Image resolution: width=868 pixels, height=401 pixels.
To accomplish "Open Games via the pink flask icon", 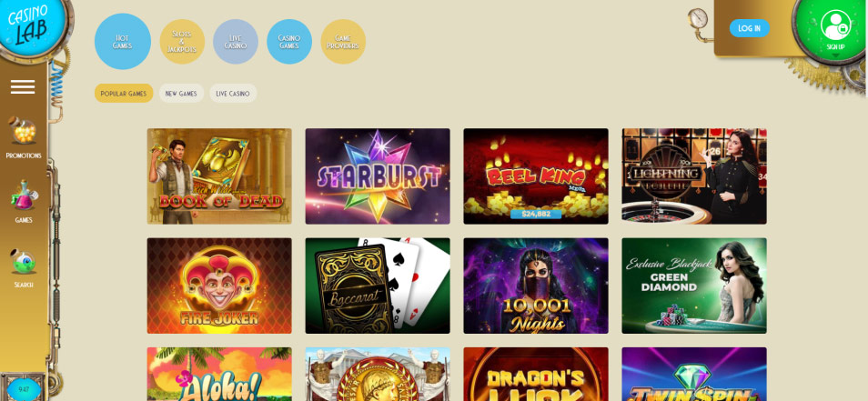I will tap(24, 195).
